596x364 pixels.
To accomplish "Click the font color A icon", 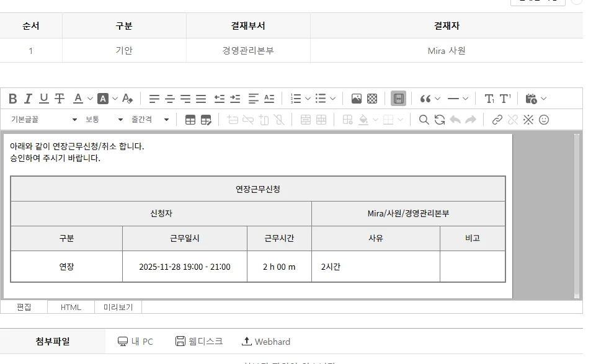I will click(78, 99).
